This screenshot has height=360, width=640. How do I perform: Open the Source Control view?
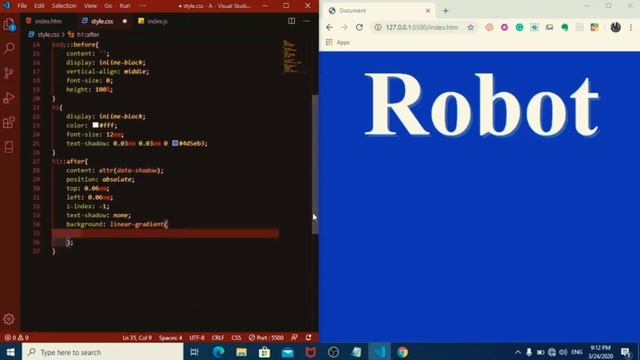[x=9, y=73]
